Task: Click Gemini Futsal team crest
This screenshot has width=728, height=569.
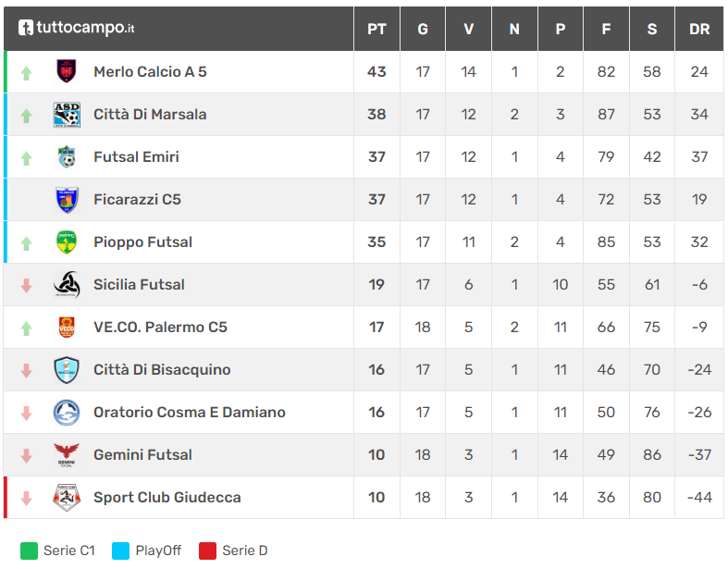Action: tap(67, 455)
